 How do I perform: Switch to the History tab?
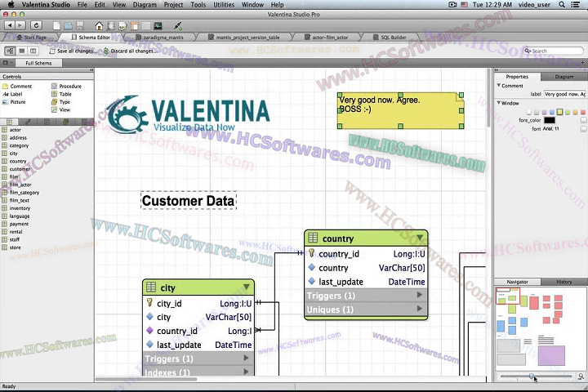coord(564,282)
